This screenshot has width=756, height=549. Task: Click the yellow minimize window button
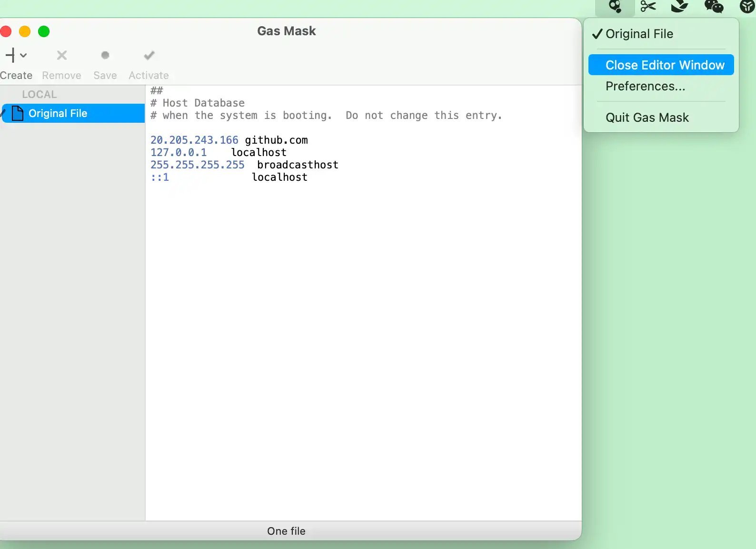25,31
